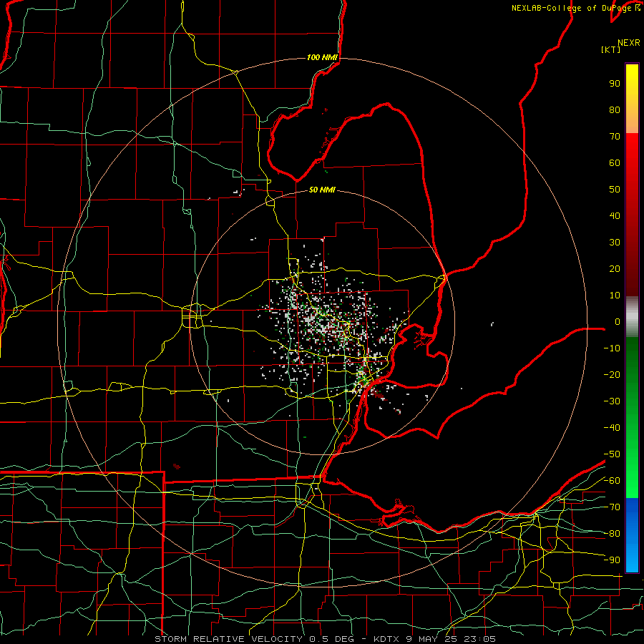Click the -10 value on velocity scale
Image resolution: width=644 pixels, height=644 pixels.
612,348
